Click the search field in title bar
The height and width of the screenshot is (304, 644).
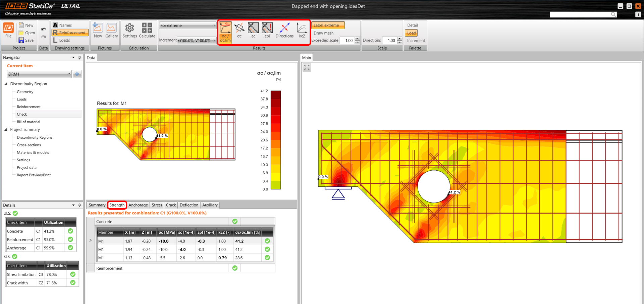point(580,14)
